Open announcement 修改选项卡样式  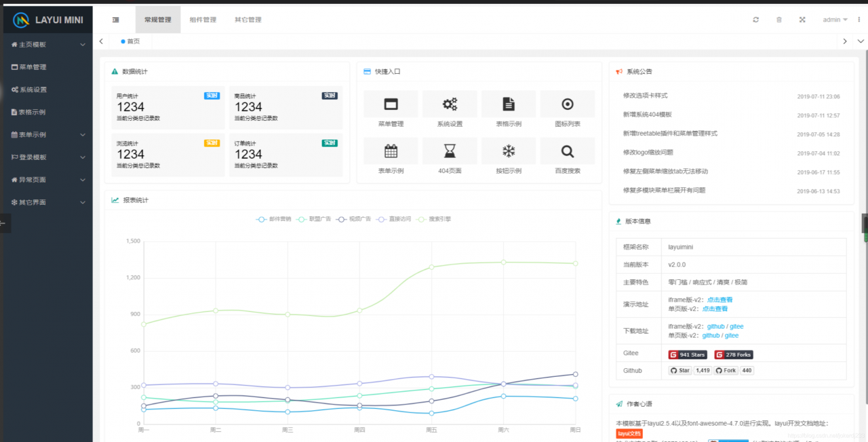645,96
